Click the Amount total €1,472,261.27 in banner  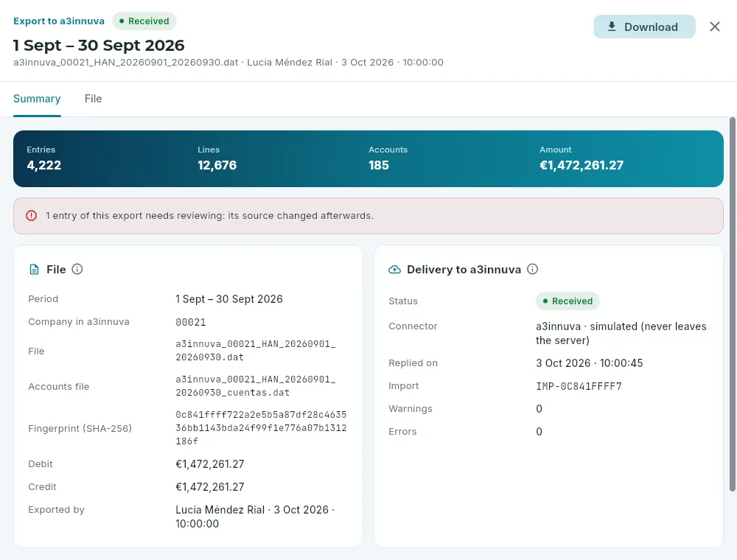coord(581,165)
